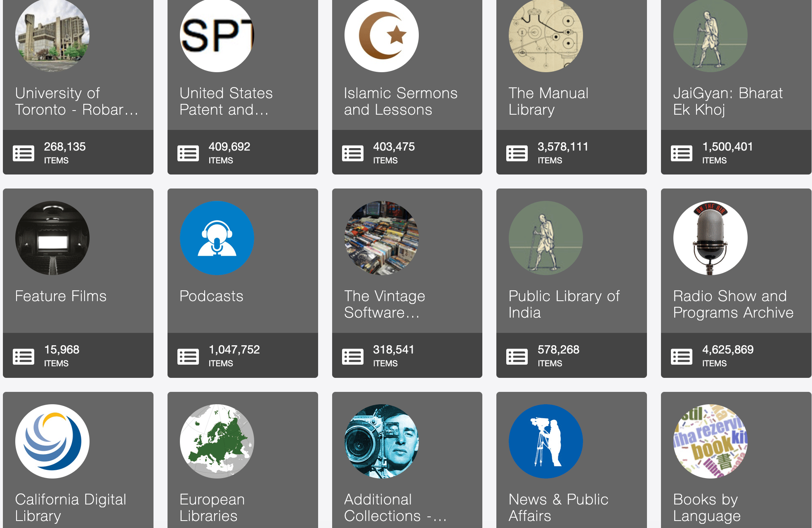Open the Vintage Software collection thumbnail
Screen dimensions: 812x528
tap(381, 238)
